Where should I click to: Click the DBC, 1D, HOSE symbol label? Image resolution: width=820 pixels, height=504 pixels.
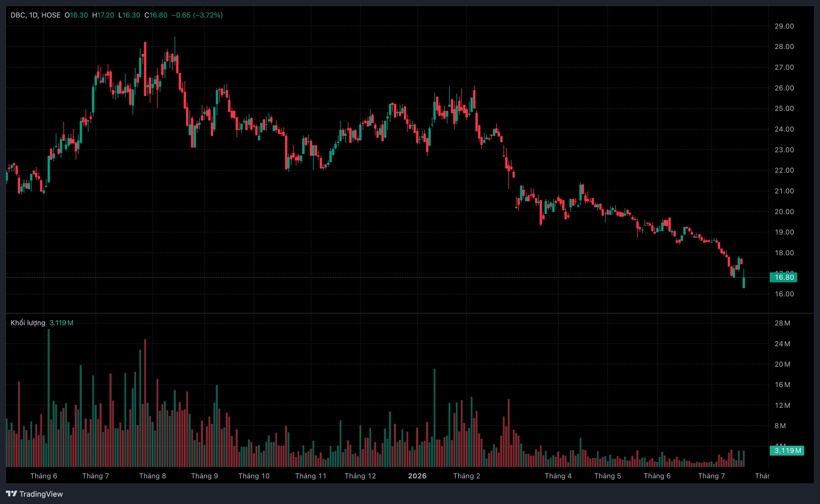point(35,15)
